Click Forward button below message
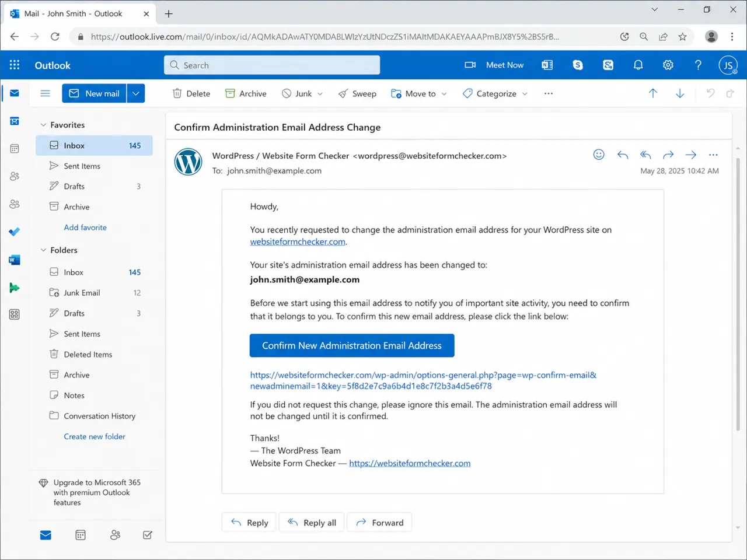Viewport: 747px width, 560px height. pos(379,523)
